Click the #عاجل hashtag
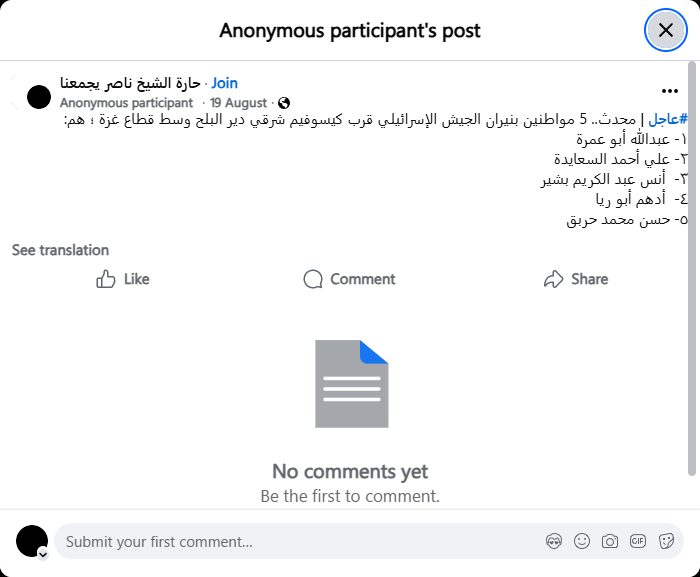The image size is (700, 577). click(x=670, y=119)
